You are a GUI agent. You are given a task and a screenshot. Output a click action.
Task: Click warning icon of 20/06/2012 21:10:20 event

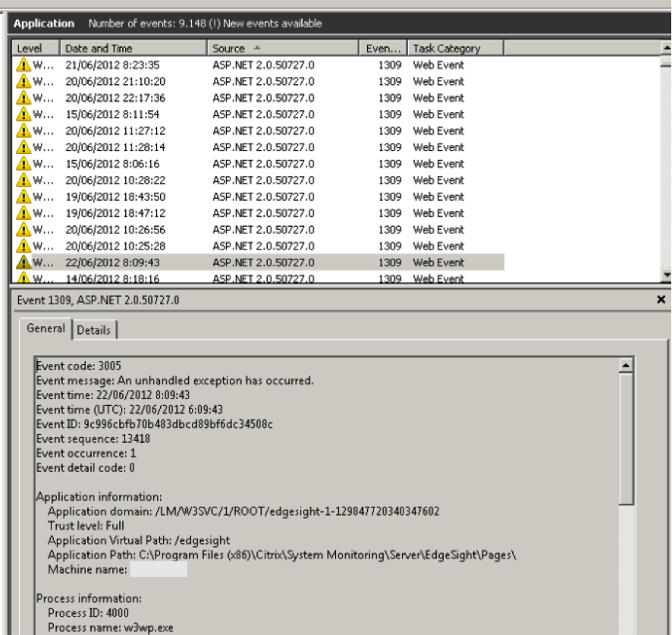(24, 82)
